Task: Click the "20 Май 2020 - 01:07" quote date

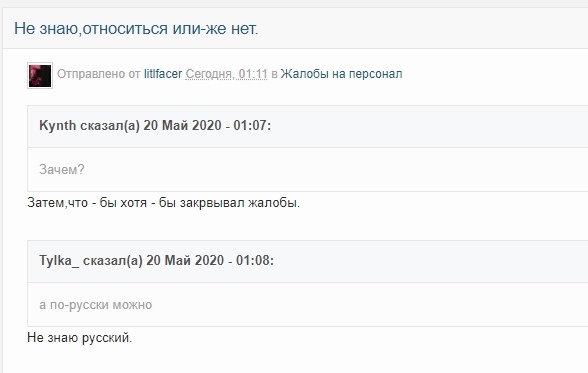Action: point(206,125)
